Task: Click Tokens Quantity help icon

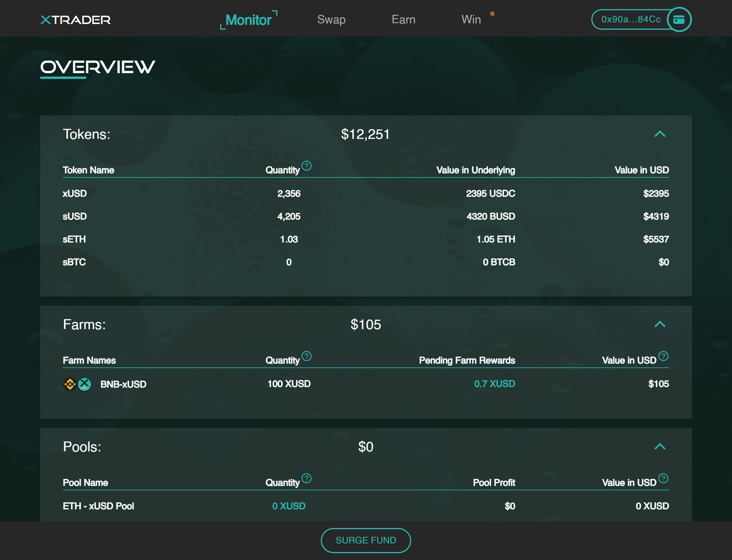Action: tap(306, 166)
